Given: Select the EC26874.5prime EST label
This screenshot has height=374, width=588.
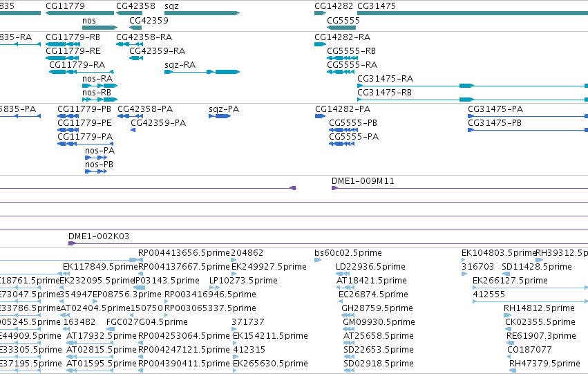Looking at the screenshot, I should (373, 294).
